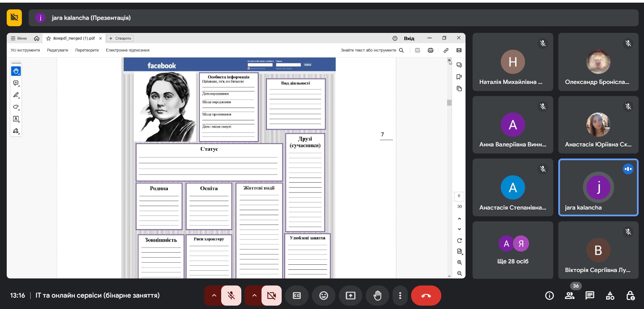Screen dimensions: 644x309
Task: Open meeting details info icon
Action: [550, 296]
